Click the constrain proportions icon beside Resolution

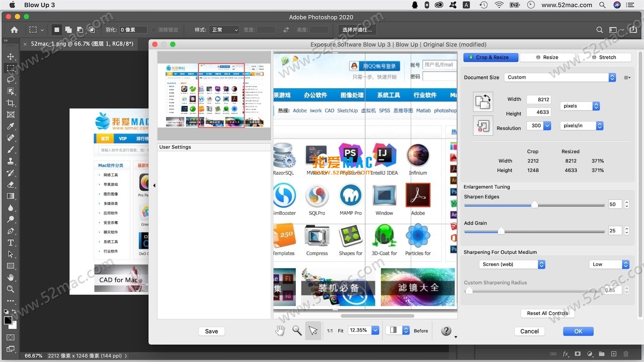pos(483,126)
